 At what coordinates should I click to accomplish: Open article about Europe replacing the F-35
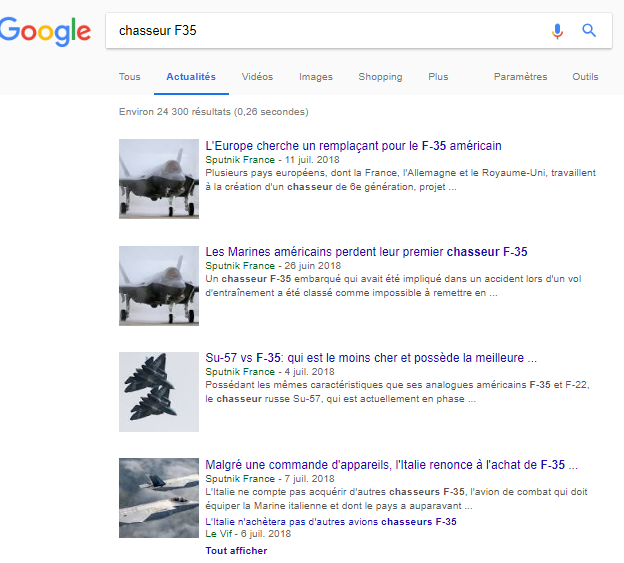pyautogui.click(x=353, y=146)
